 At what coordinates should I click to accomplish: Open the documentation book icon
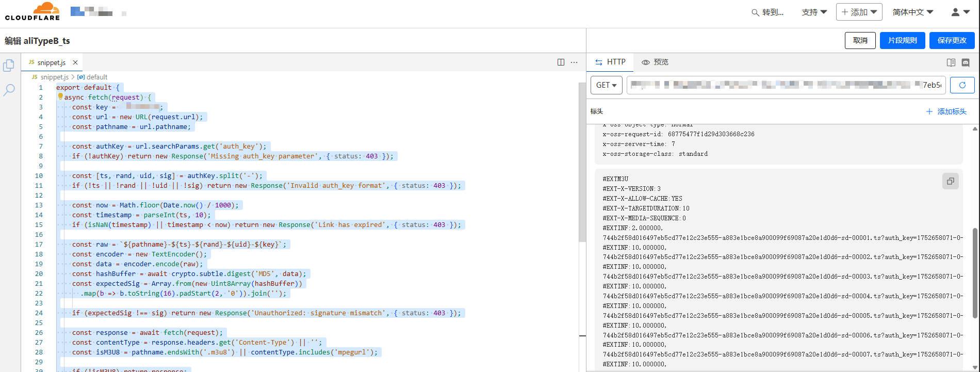click(951, 62)
